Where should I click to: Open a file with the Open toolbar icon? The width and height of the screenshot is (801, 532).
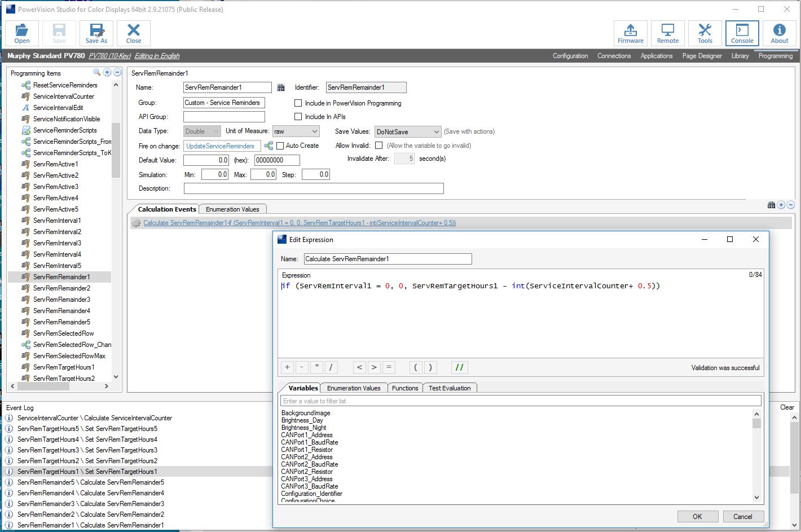[x=22, y=33]
